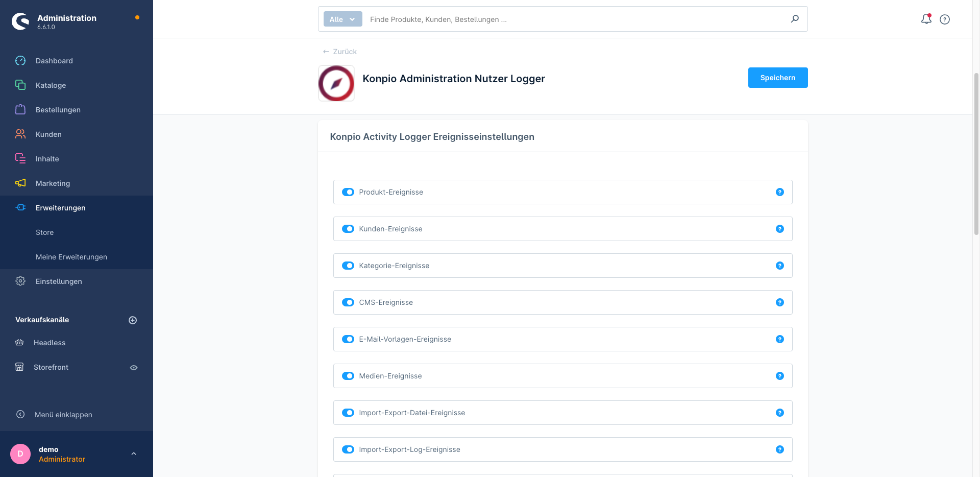Show help for Kategorie-Ereignisse
The height and width of the screenshot is (477, 980).
point(780,266)
